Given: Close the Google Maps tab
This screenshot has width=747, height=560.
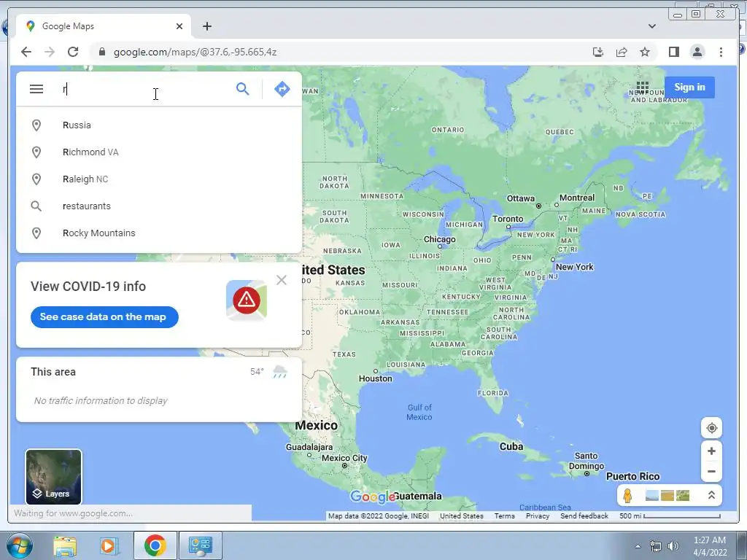Looking at the screenshot, I should [179, 26].
